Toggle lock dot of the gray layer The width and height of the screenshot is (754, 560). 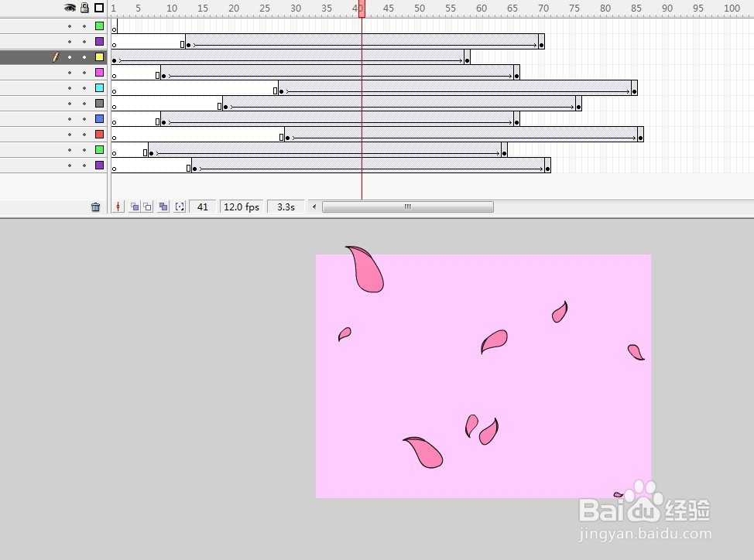[x=84, y=103]
